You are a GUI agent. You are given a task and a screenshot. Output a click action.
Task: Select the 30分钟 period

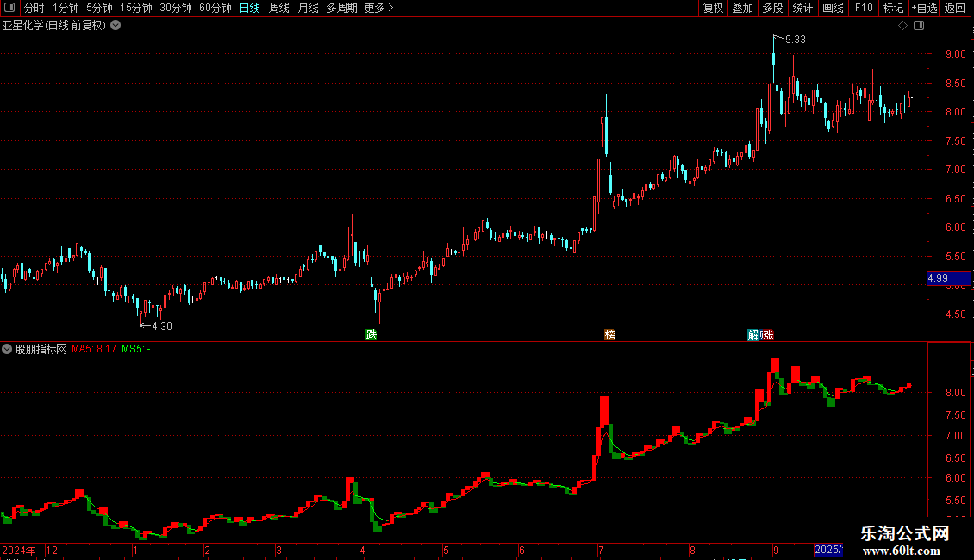click(176, 8)
